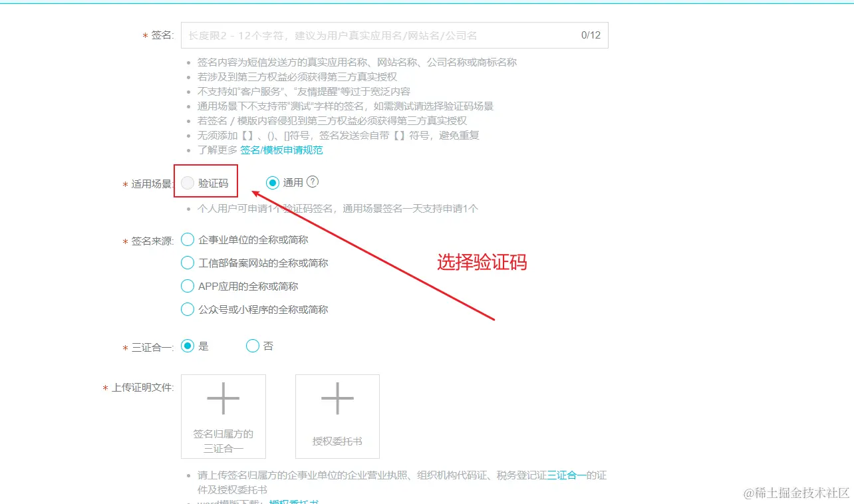Select the 通用 scenario radio button

[x=273, y=183]
